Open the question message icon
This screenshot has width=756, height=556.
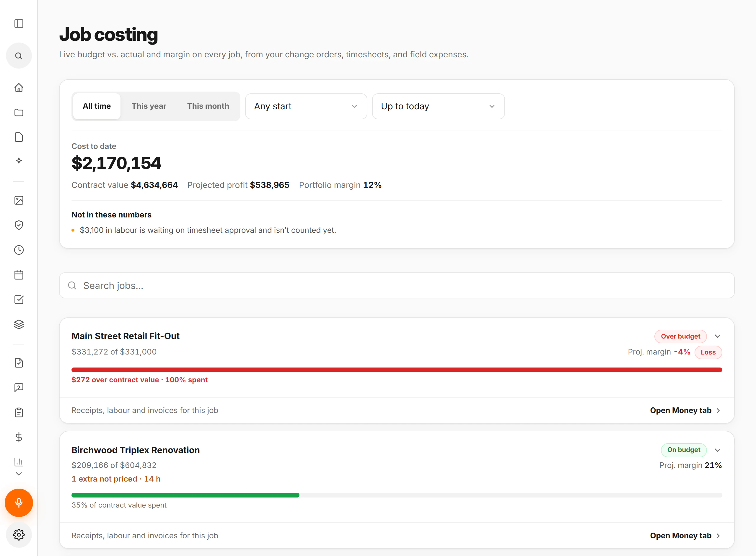(19, 388)
